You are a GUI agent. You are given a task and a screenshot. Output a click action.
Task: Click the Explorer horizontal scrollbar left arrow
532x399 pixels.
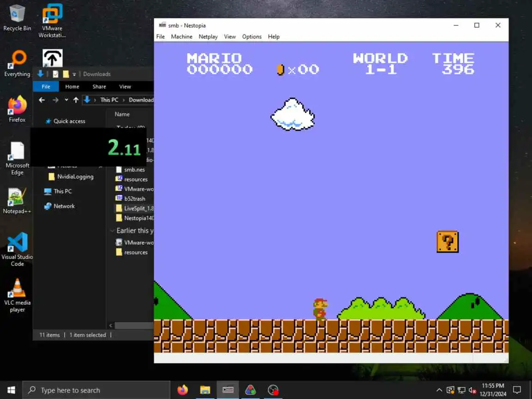click(111, 326)
